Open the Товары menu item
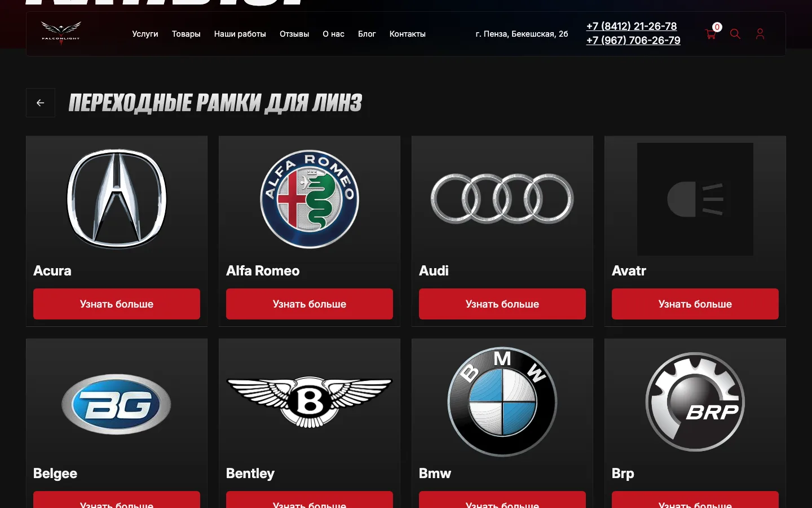The height and width of the screenshot is (508, 812). [186, 34]
